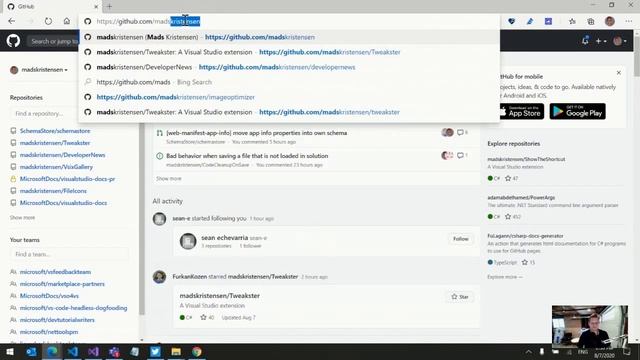Click the browser Back arrow
This screenshot has width=640, height=360.
(x=11, y=21)
